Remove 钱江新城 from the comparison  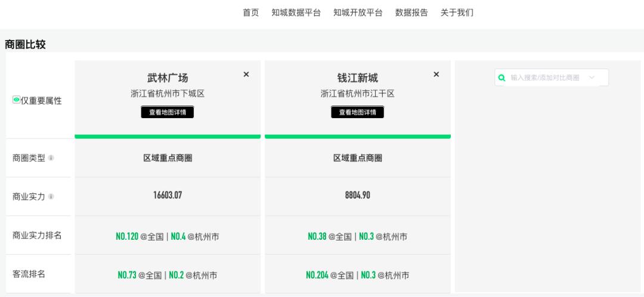pos(436,74)
